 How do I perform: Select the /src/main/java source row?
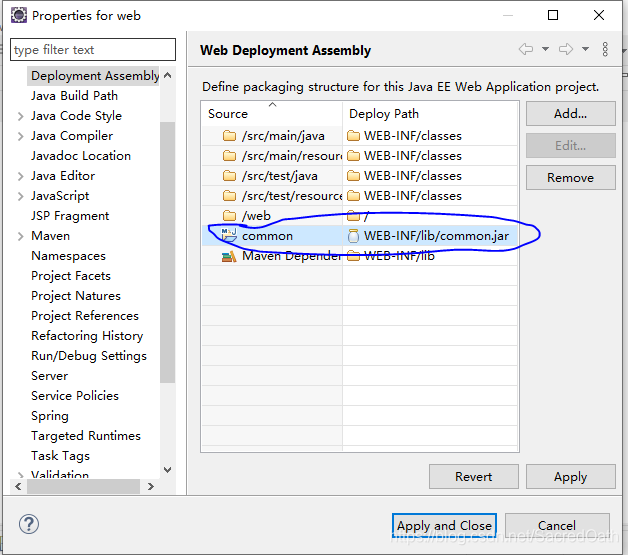point(272,136)
